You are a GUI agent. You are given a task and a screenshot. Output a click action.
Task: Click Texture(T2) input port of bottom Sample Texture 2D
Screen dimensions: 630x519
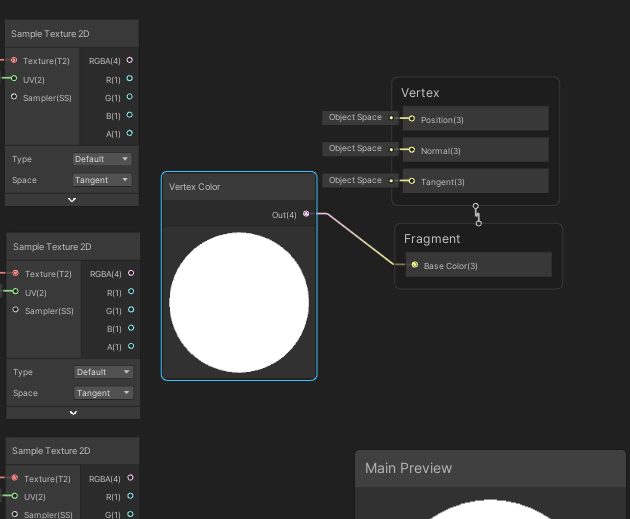15,478
